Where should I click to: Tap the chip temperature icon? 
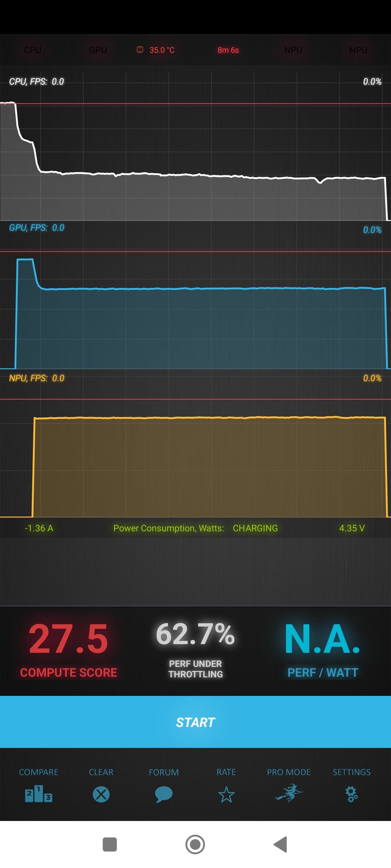tap(140, 50)
